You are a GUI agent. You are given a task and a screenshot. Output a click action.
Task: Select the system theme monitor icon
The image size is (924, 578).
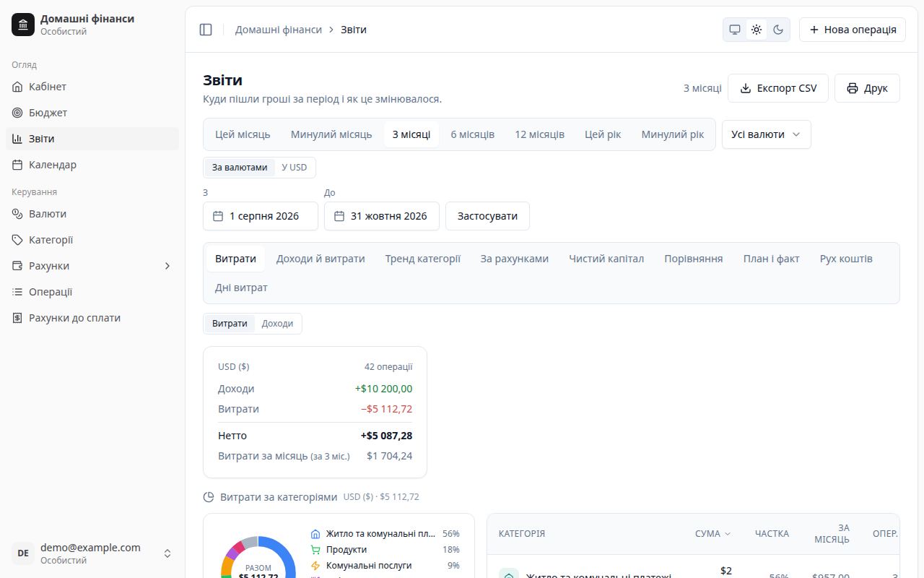click(x=735, y=30)
